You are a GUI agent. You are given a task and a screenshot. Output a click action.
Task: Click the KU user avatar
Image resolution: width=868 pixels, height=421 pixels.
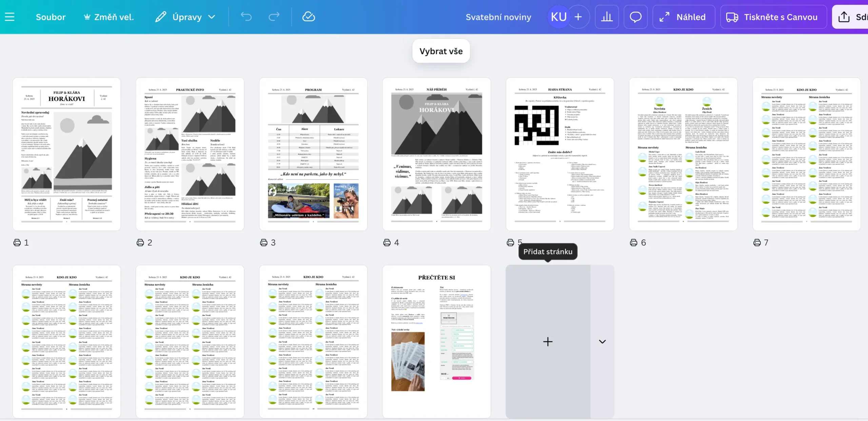pyautogui.click(x=558, y=17)
